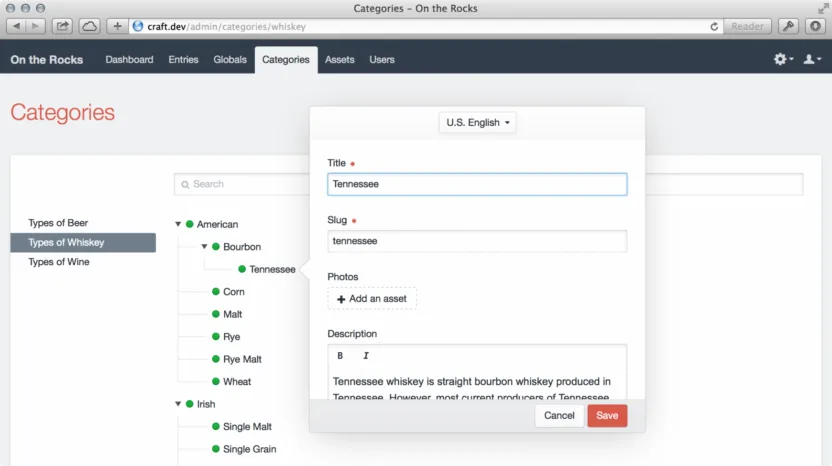Screen dimensions: 832x466
Task: Open the Assets nav item
Action: pyautogui.click(x=340, y=59)
